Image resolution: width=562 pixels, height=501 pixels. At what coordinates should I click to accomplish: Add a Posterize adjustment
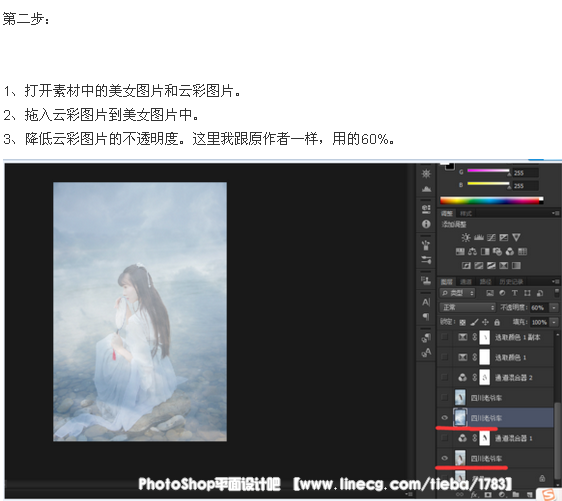pyautogui.click(x=478, y=266)
